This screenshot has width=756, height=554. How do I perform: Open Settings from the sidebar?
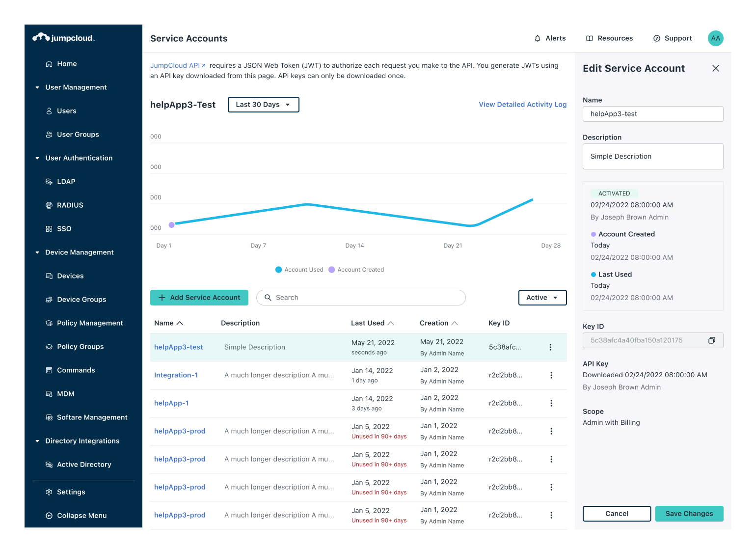71,492
